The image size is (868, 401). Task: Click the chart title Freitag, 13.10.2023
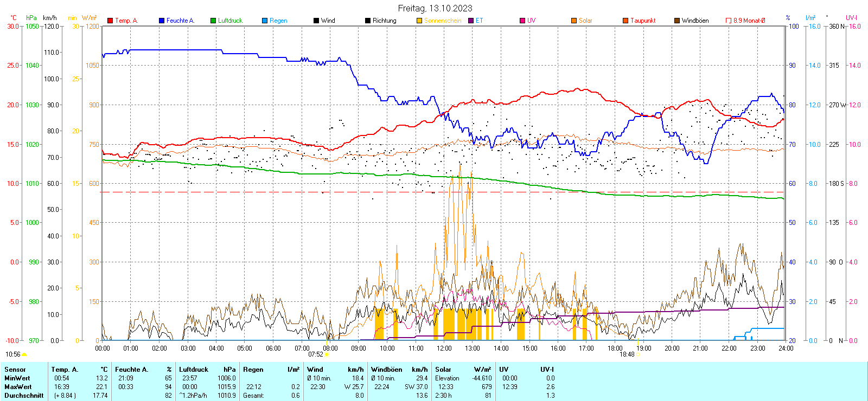435,8
